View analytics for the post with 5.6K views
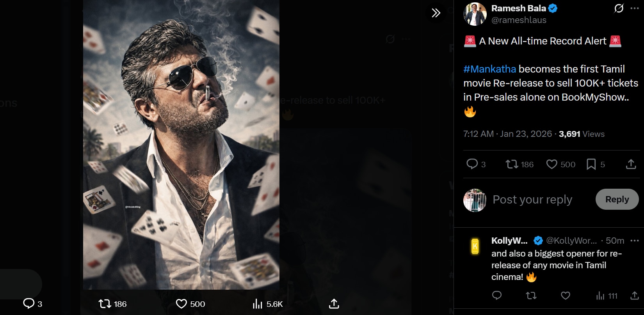The width and height of the screenshot is (644, 315). click(258, 304)
